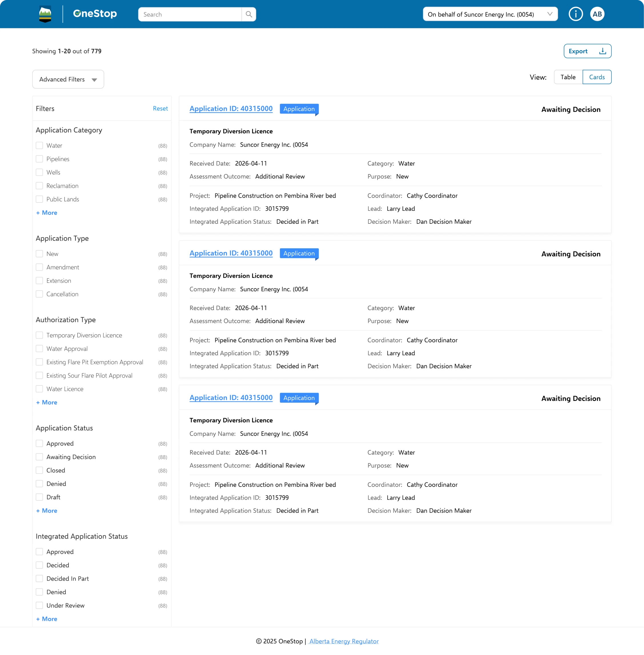Expand More under Authorization Type
This screenshot has height=655, width=644.
pyautogui.click(x=47, y=402)
